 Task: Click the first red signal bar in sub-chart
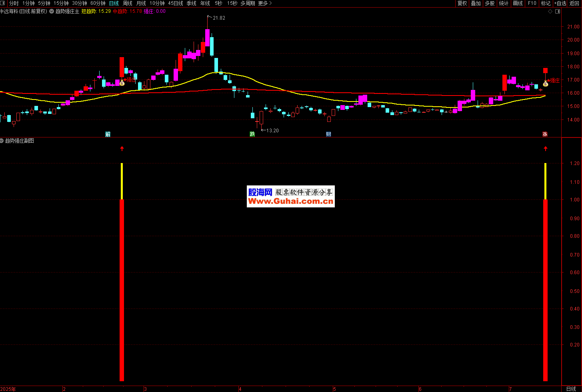[122, 290]
